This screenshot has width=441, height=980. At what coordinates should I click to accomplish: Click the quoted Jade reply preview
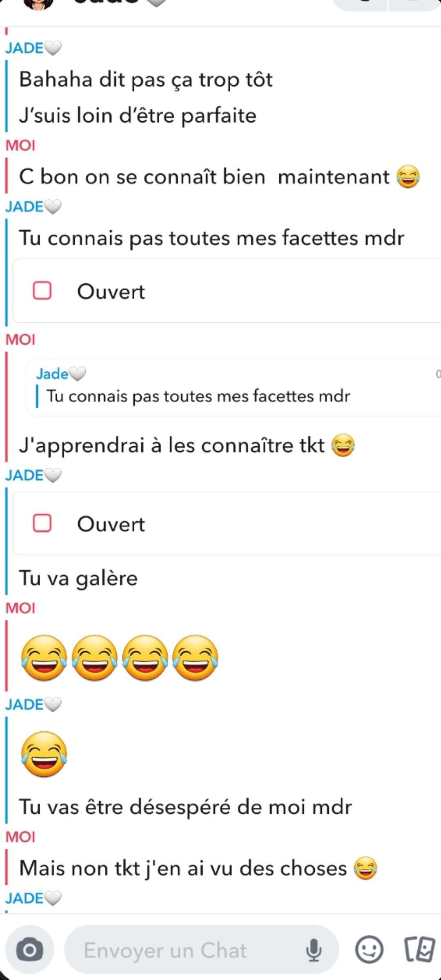(234, 388)
